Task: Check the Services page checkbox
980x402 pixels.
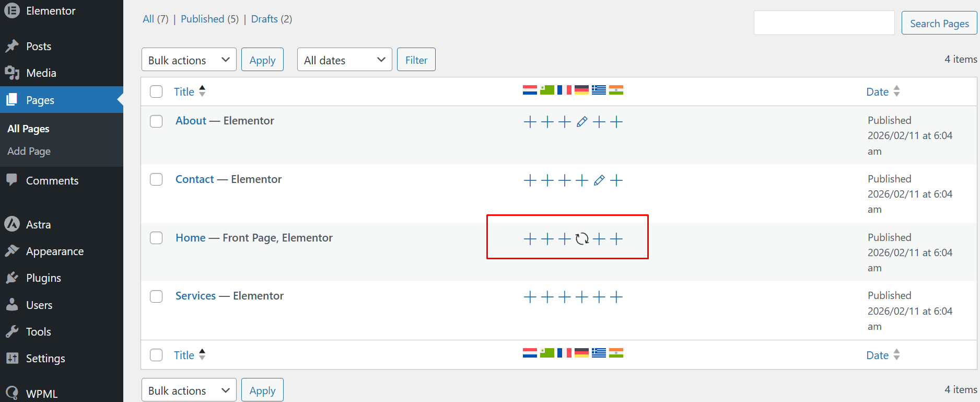Action: click(x=156, y=296)
